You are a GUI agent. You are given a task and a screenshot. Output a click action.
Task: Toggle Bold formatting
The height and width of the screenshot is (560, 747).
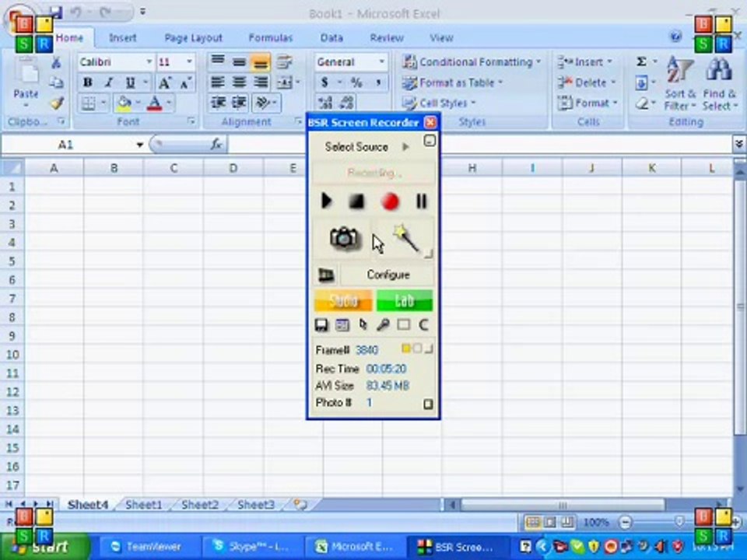click(88, 82)
